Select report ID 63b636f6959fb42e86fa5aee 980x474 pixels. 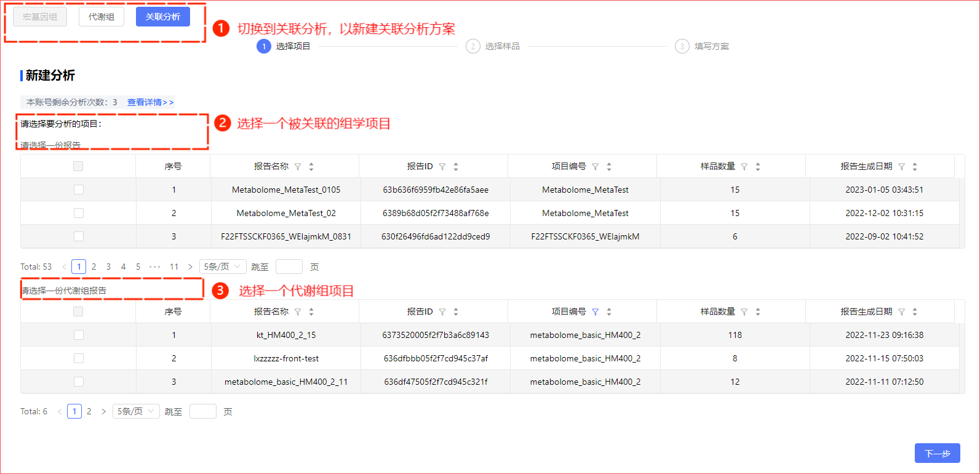point(436,190)
